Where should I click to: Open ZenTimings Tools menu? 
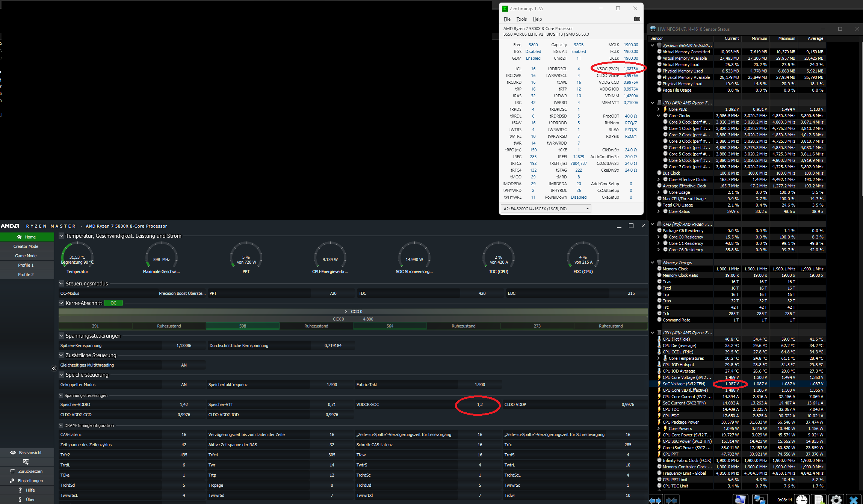521,19
